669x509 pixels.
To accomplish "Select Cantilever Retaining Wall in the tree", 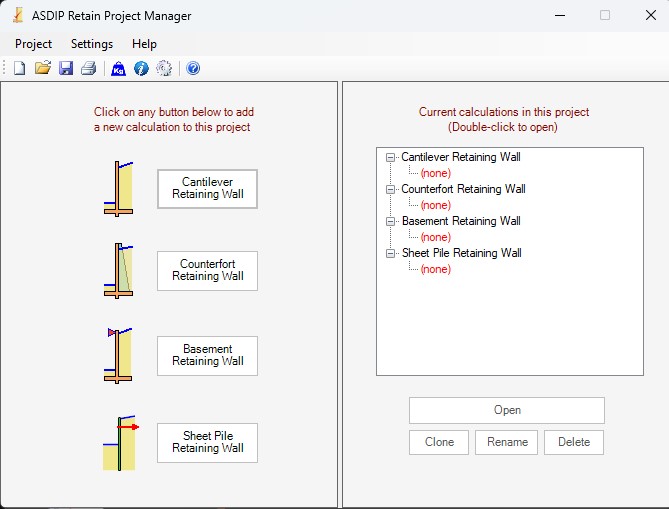I will click(x=461, y=157).
